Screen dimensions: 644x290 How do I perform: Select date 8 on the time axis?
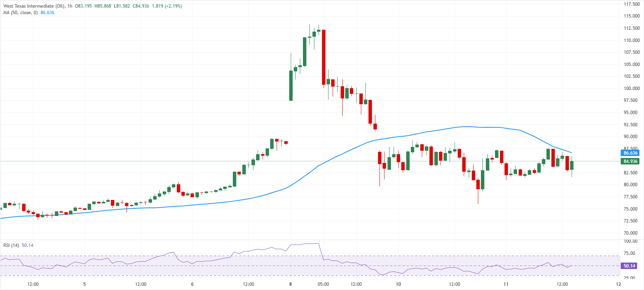(x=290, y=284)
